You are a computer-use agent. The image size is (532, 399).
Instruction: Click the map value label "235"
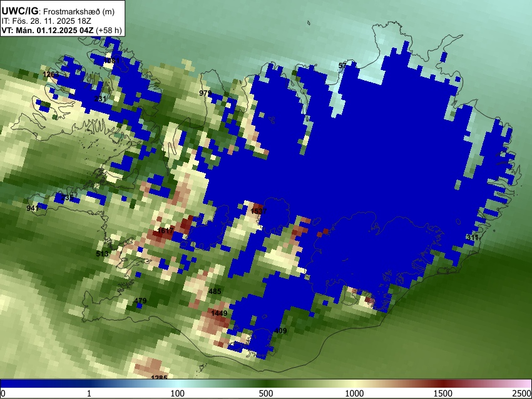(x=67, y=197)
